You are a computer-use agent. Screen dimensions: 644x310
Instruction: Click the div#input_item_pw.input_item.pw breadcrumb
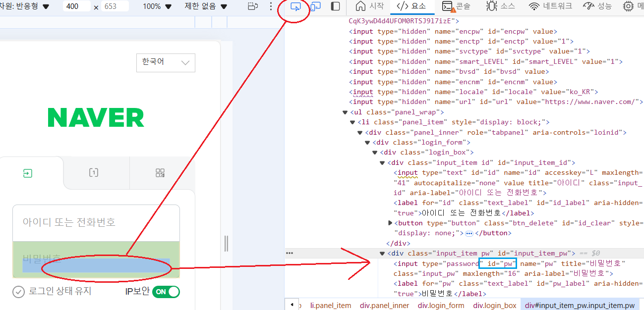point(580,306)
